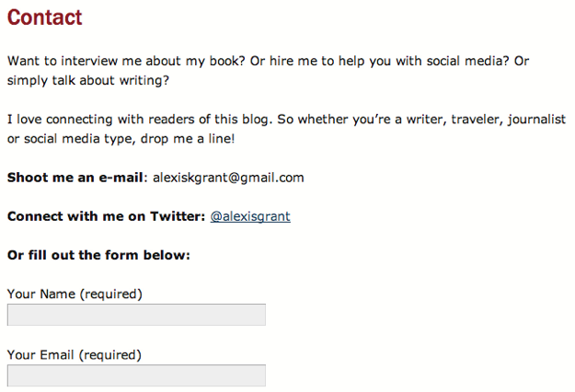Focus the Your Email input box
This screenshot has height=392, width=575.
coord(136,375)
